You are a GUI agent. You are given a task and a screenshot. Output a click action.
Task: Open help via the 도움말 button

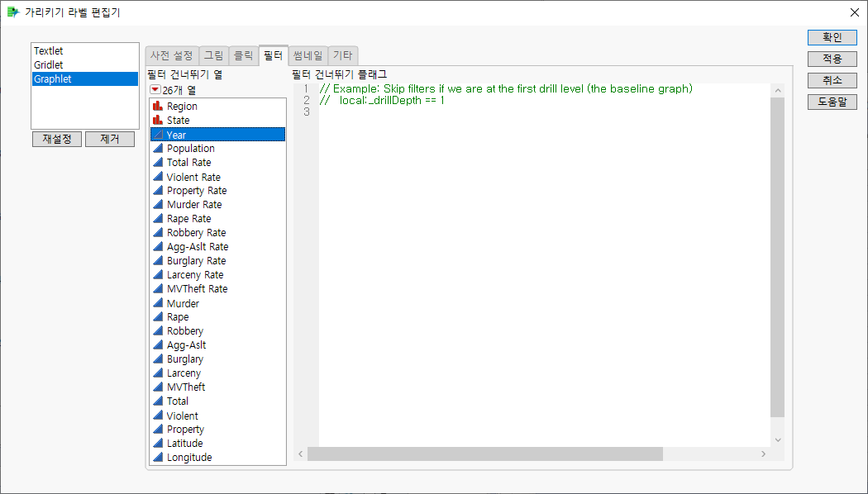click(832, 102)
